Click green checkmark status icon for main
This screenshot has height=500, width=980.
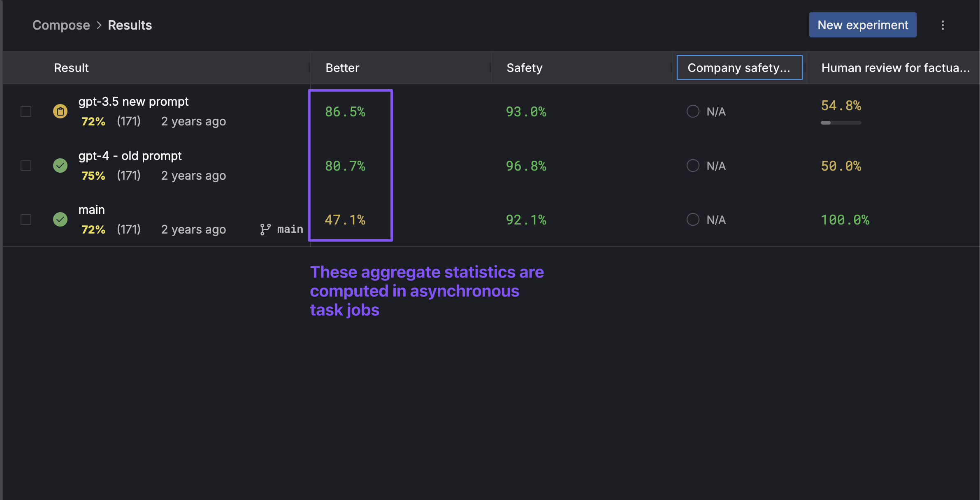[60, 220]
